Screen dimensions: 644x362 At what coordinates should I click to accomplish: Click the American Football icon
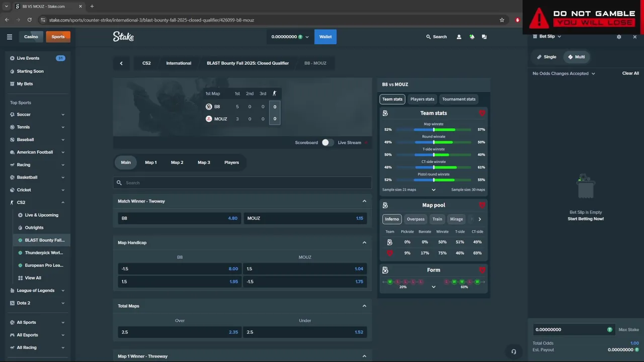coord(13,152)
